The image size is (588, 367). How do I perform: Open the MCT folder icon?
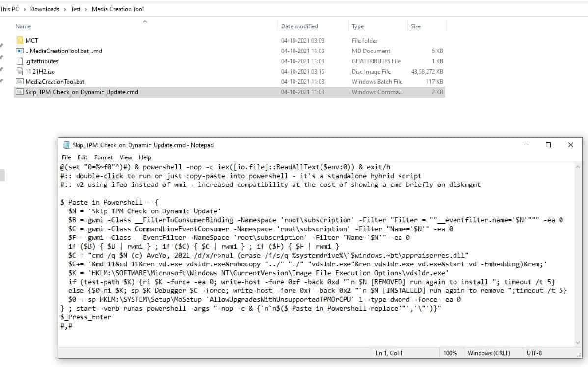[20, 41]
